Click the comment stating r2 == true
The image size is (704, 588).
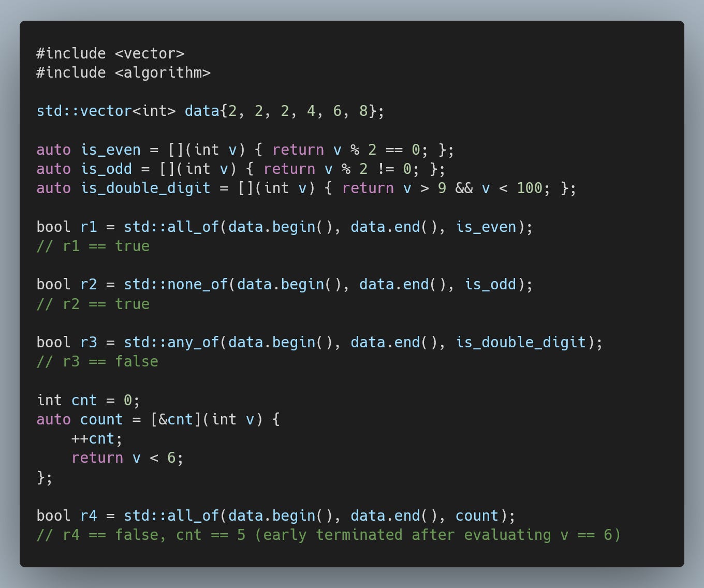[x=92, y=304]
